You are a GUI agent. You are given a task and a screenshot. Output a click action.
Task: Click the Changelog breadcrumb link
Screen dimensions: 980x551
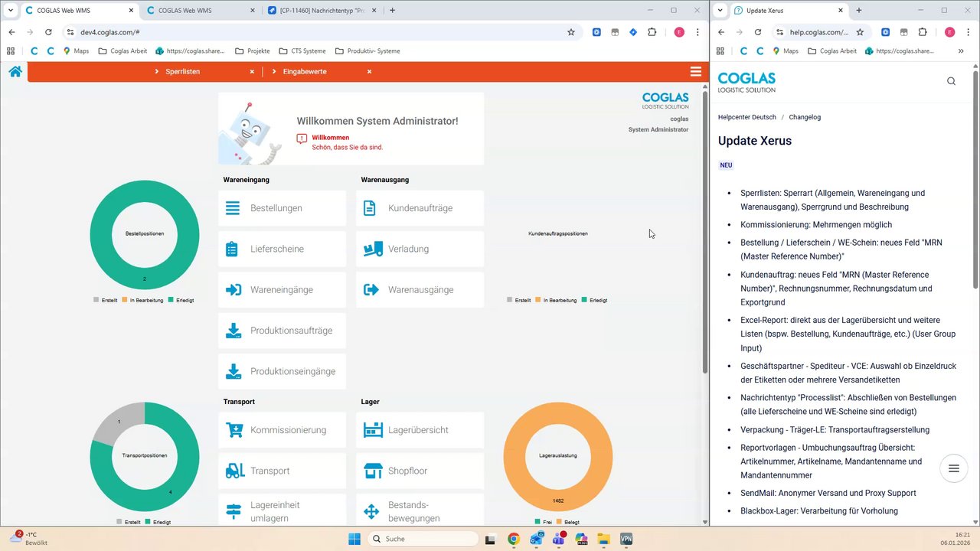click(x=805, y=117)
